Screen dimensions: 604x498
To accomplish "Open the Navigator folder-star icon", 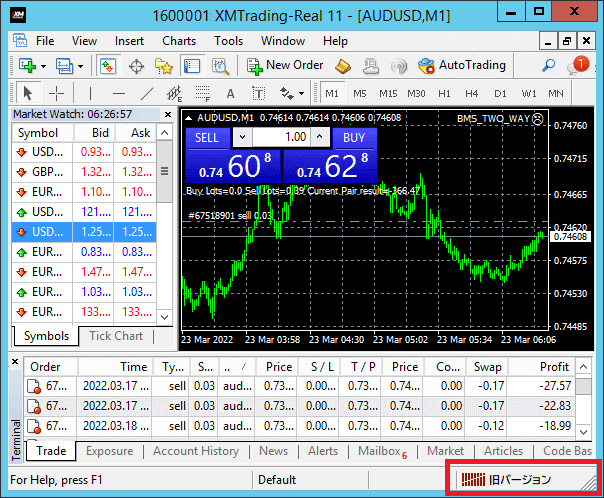I will (x=164, y=66).
